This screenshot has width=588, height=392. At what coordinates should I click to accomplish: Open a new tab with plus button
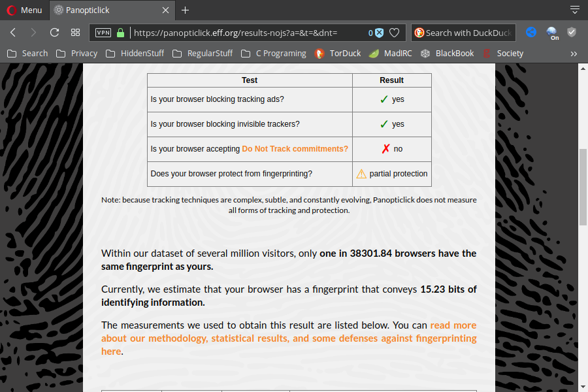click(x=185, y=10)
